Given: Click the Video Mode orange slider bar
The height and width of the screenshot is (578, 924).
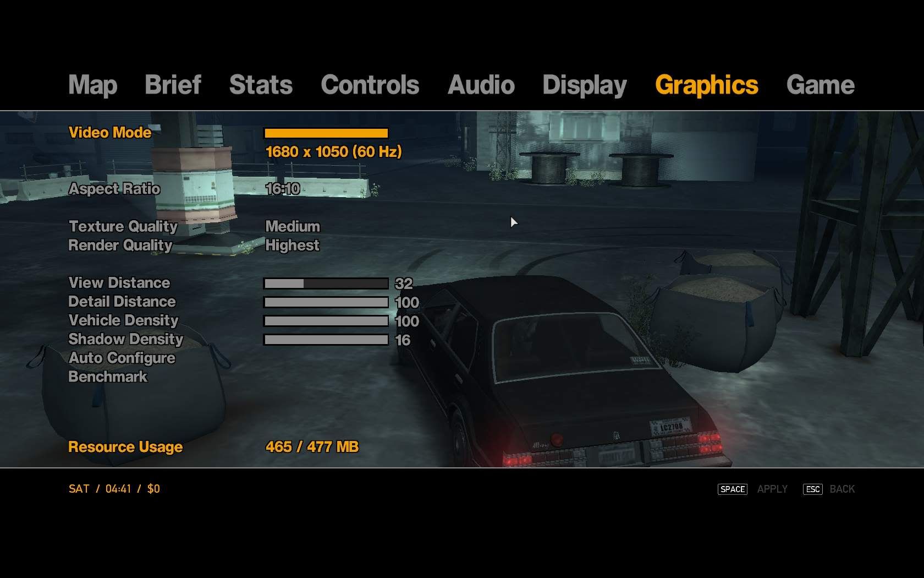Looking at the screenshot, I should (x=326, y=133).
